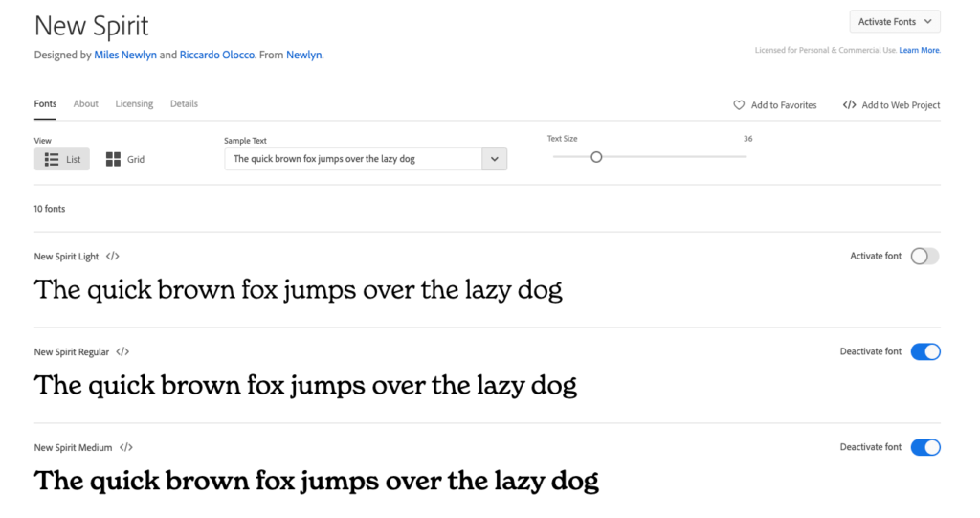The width and height of the screenshot is (980, 518).
Task: Click the '10 fonts' count text
Action: tap(50, 209)
